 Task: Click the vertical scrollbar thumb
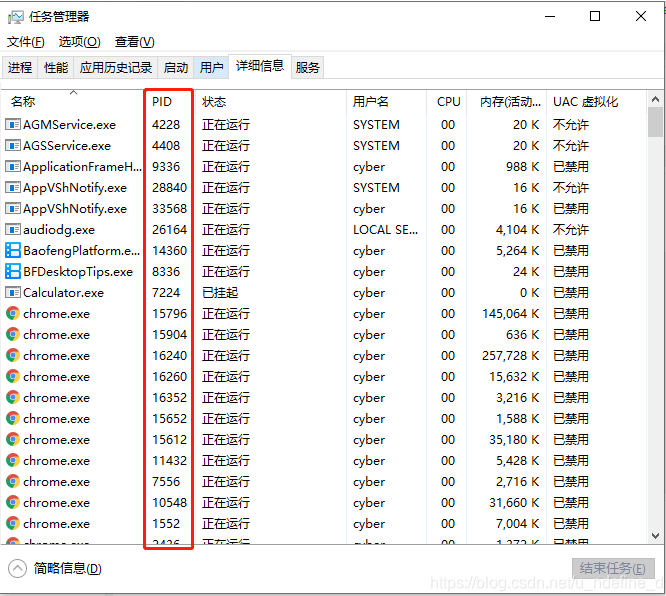pos(655,122)
